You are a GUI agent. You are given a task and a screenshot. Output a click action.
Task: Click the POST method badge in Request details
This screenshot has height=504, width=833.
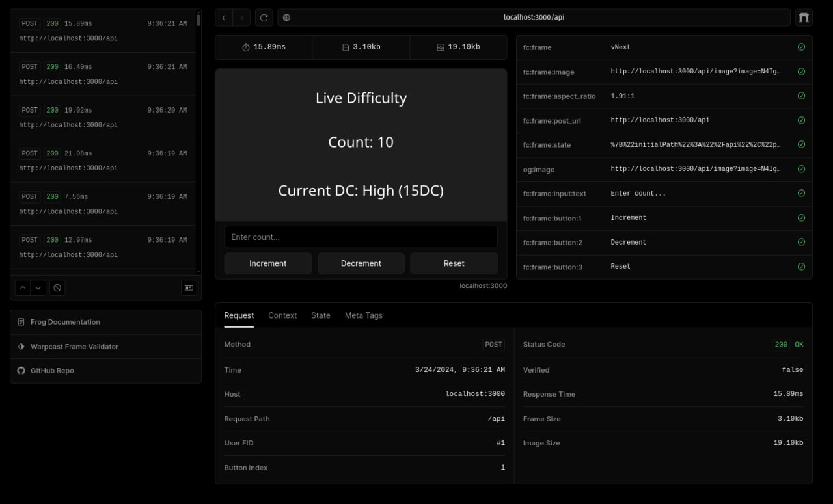pyautogui.click(x=494, y=345)
